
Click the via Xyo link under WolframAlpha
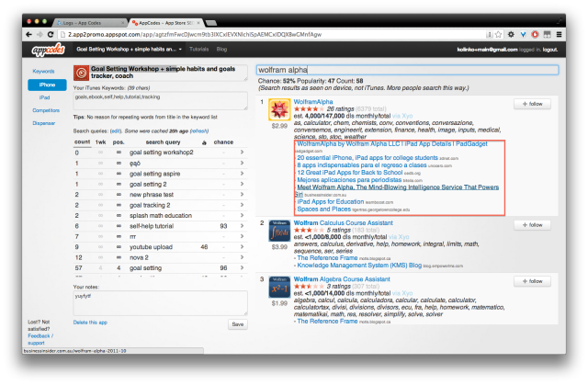[402, 116]
